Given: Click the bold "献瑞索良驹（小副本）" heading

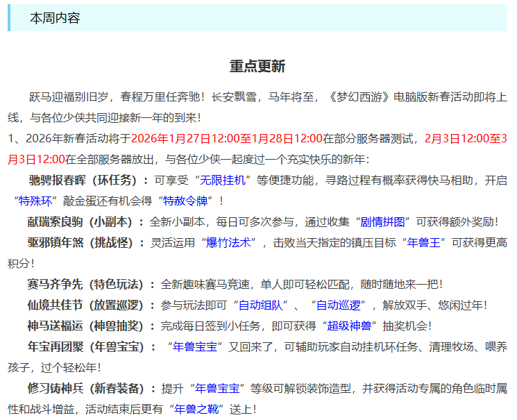Looking at the screenshot, I should (87, 221).
